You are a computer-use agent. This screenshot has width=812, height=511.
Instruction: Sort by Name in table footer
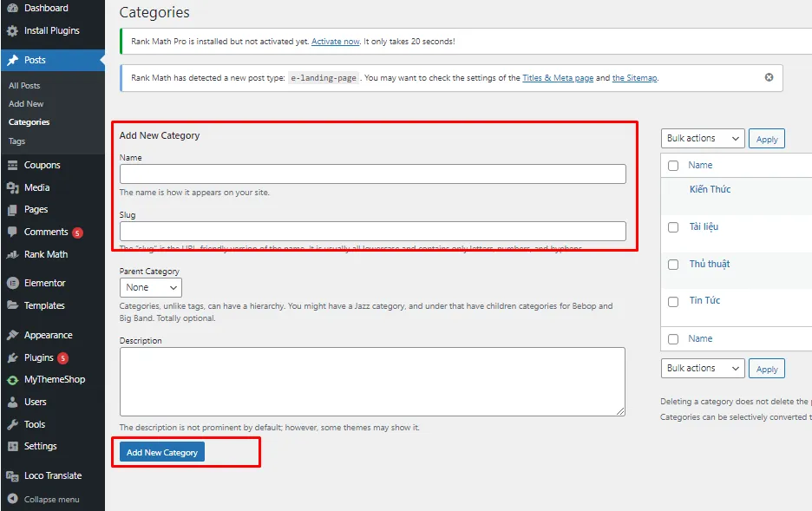(700, 338)
